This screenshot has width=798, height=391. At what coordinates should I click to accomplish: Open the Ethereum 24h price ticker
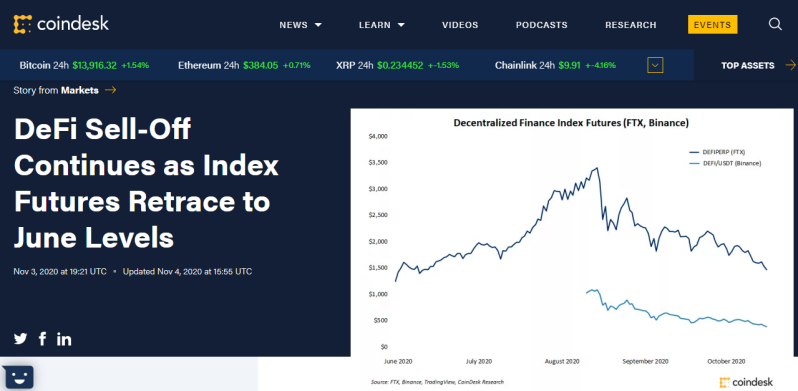point(244,65)
